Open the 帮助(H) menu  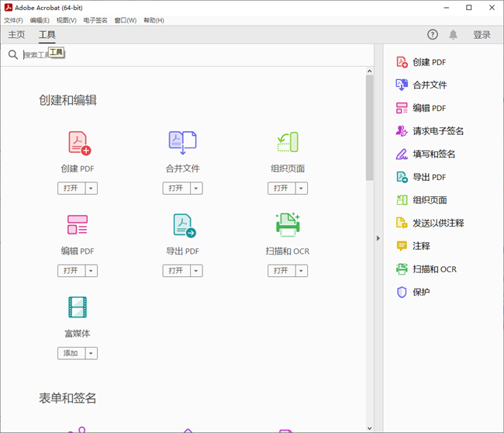click(154, 20)
